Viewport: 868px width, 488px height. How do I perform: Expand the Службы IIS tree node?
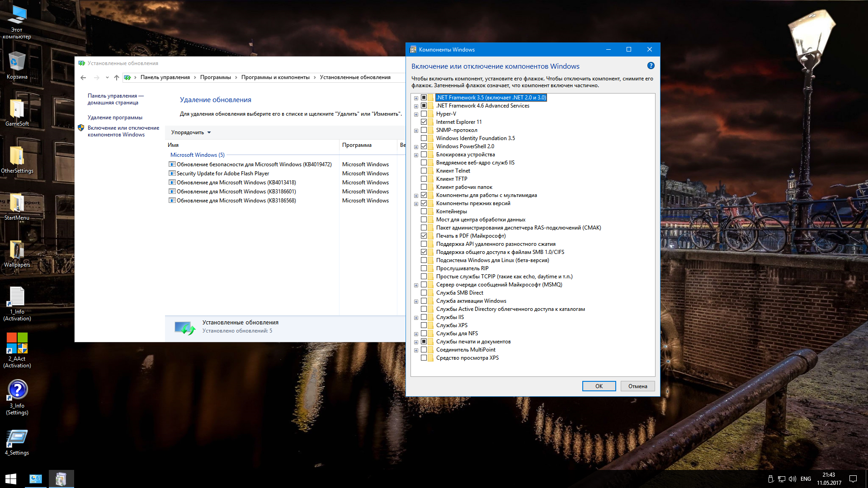(416, 318)
